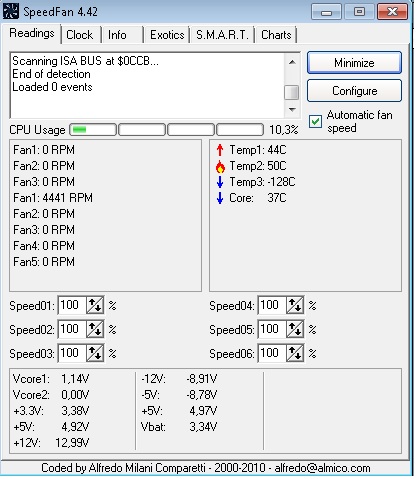Maximize the SpeedFan window
The width and height of the screenshot is (417, 479).
pyautogui.click(x=359, y=12)
